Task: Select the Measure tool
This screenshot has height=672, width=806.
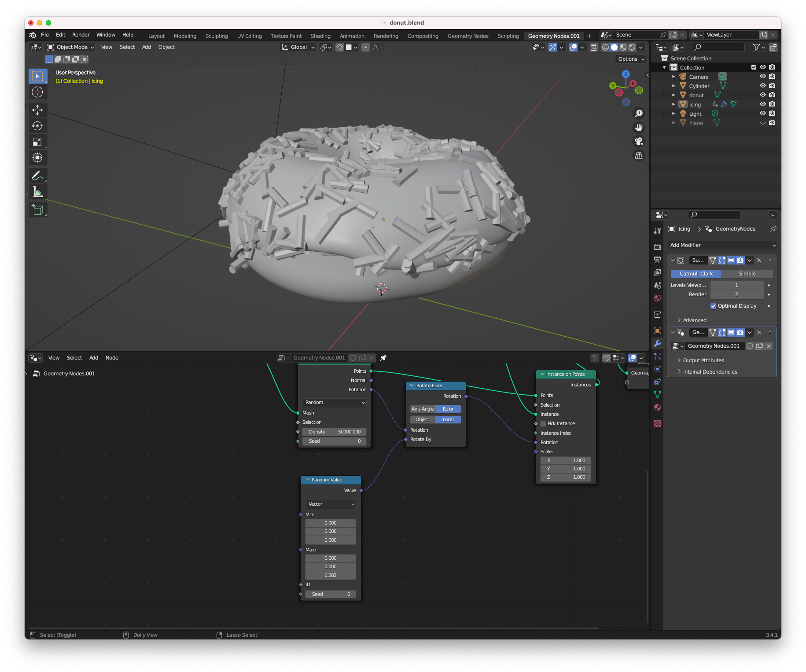Action: [x=37, y=192]
